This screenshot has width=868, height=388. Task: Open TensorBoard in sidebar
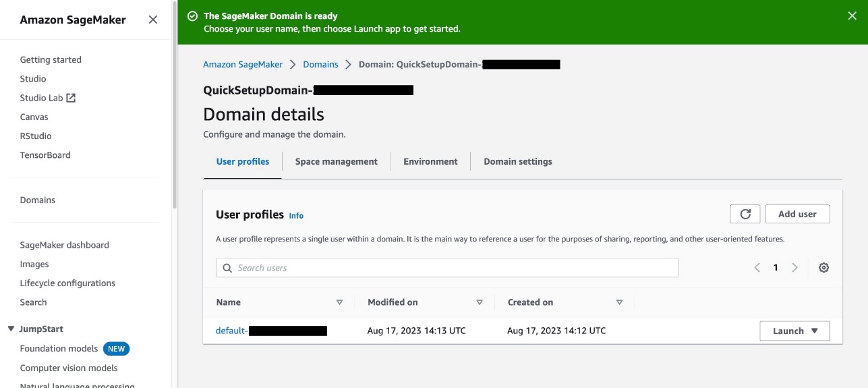[x=45, y=155]
